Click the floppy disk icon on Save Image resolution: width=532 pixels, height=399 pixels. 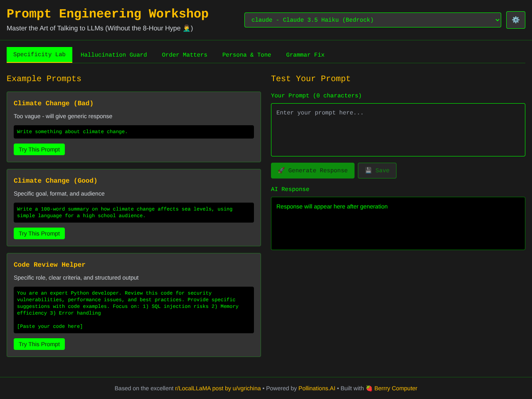point(368,171)
